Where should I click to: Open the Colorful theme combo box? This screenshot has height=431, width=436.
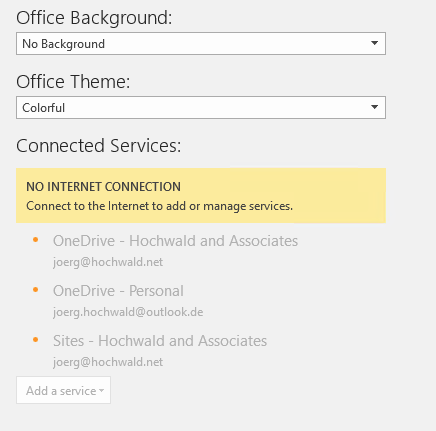(x=201, y=107)
